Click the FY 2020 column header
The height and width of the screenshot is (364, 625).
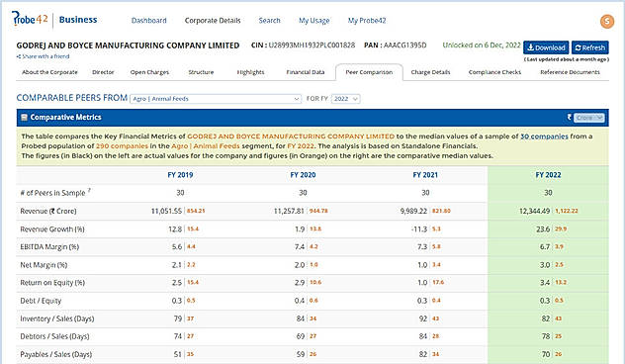(303, 175)
